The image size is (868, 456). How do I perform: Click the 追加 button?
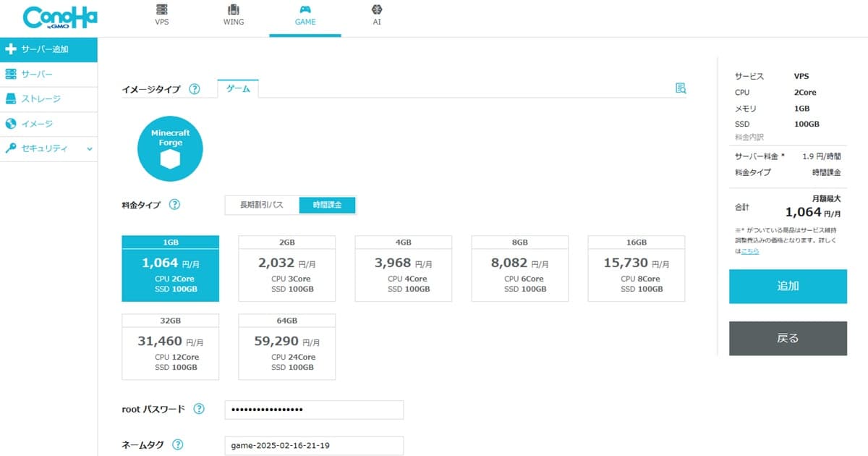tap(788, 286)
